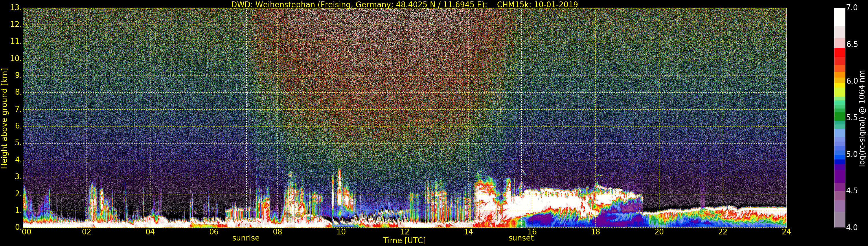Screen dimensions: 868x246
Task: Click the time axis tick '14'
Action: coord(468,232)
